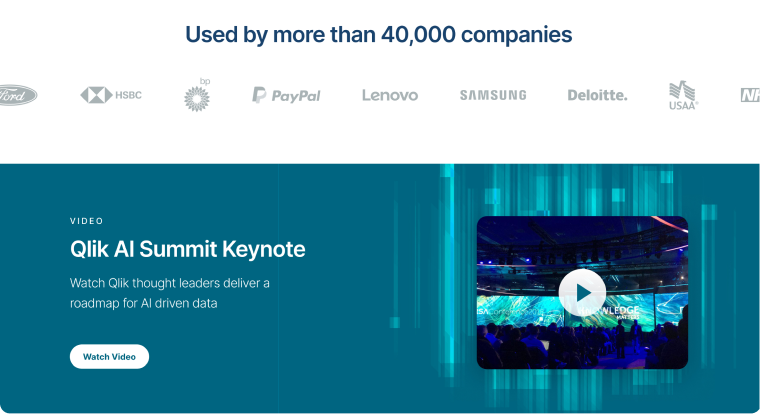Viewport: 761px width, 414px height.
Task: Play the keynote video with the play button
Action: tap(582, 292)
